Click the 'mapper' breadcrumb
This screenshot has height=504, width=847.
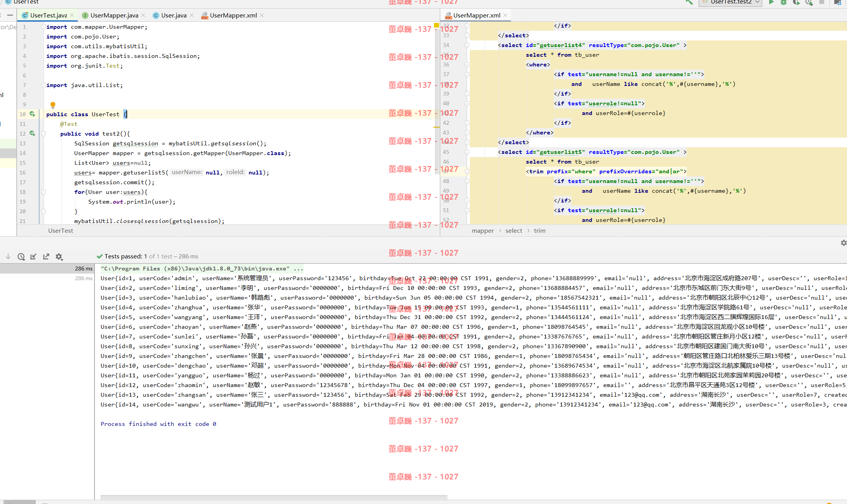coord(483,231)
